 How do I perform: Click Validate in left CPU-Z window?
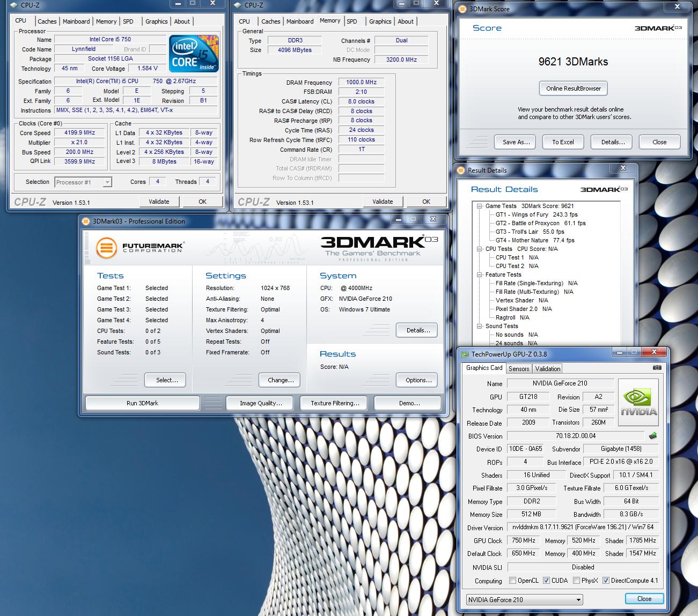(x=159, y=202)
